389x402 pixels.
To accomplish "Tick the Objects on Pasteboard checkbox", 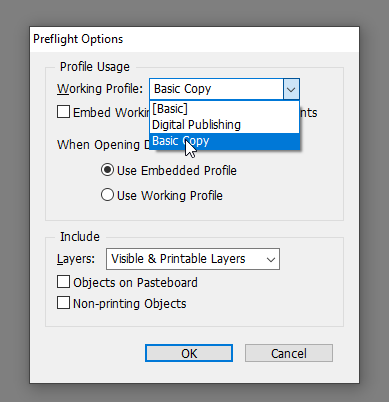I will [x=63, y=282].
